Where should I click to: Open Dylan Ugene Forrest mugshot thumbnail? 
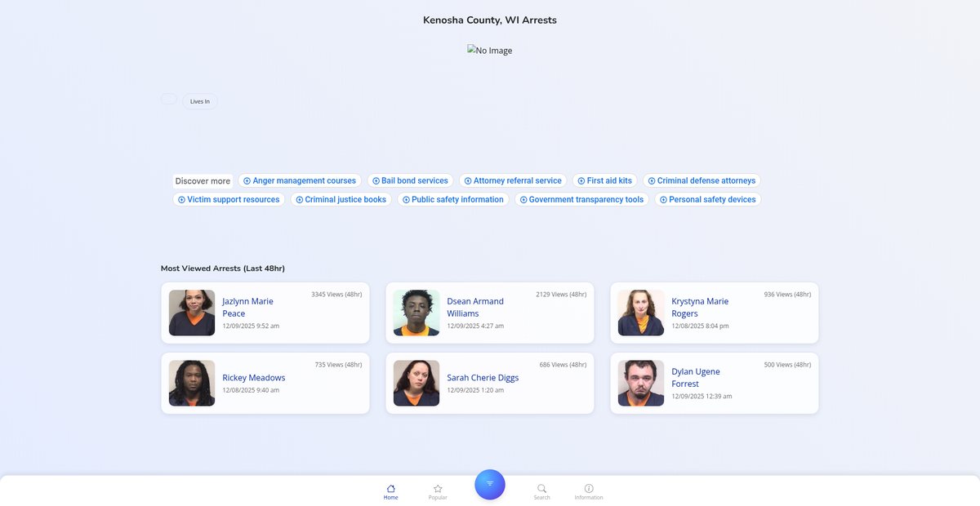tap(641, 383)
